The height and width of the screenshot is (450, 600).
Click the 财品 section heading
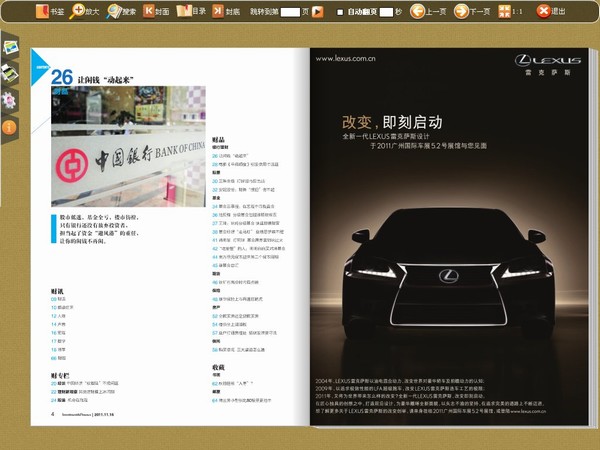[218, 140]
